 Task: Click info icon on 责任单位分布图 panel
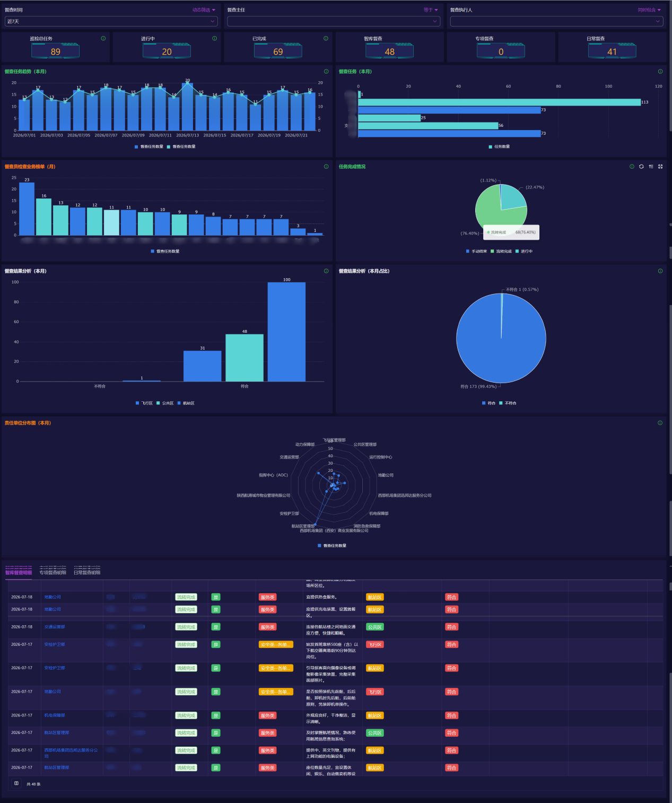pyautogui.click(x=660, y=423)
